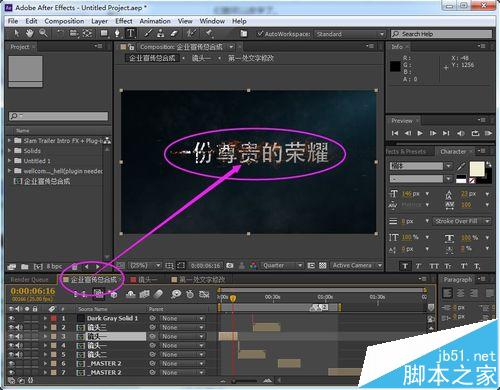Select the Pen tool
This screenshot has width=500, height=390.
click(x=117, y=33)
